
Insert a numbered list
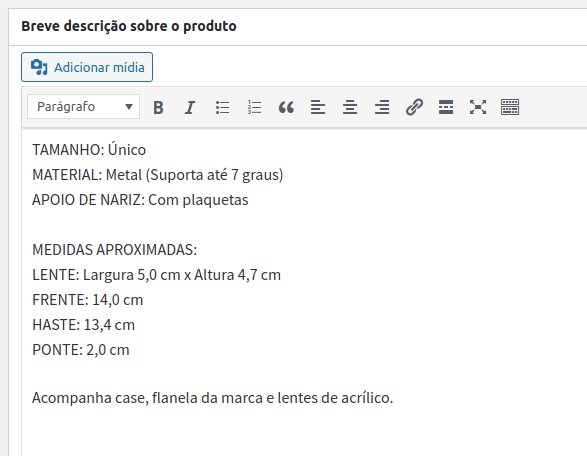point(255,107)
